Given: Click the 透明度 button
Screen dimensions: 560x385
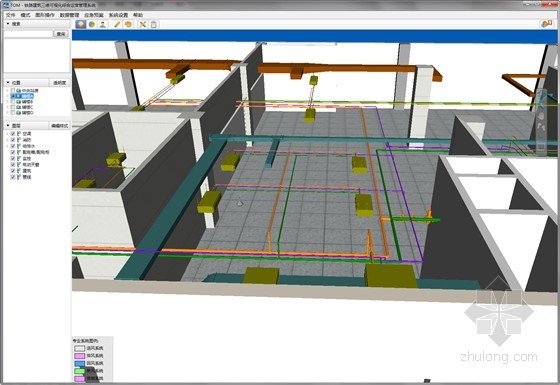Looking at the screenshot, I should pos(59,82).
